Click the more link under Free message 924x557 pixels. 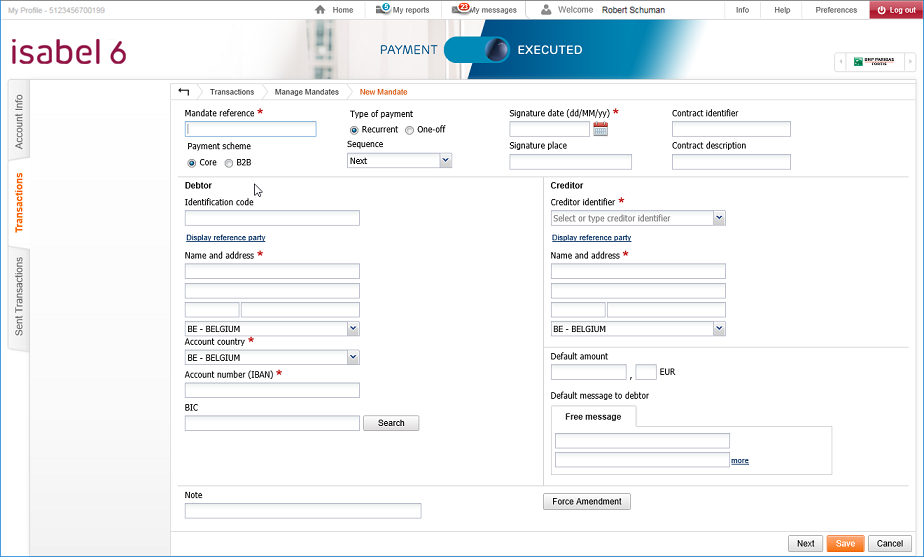coord(740,461)
